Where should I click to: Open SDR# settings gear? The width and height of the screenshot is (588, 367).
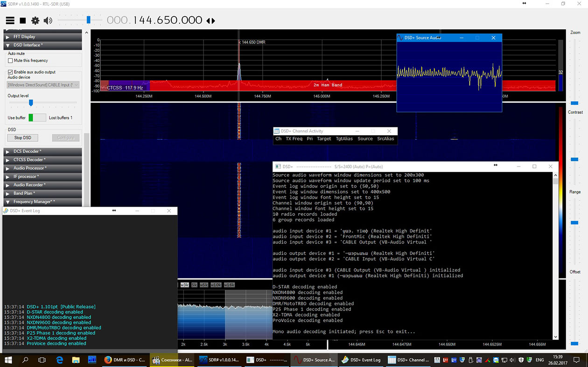coord(35,21)
